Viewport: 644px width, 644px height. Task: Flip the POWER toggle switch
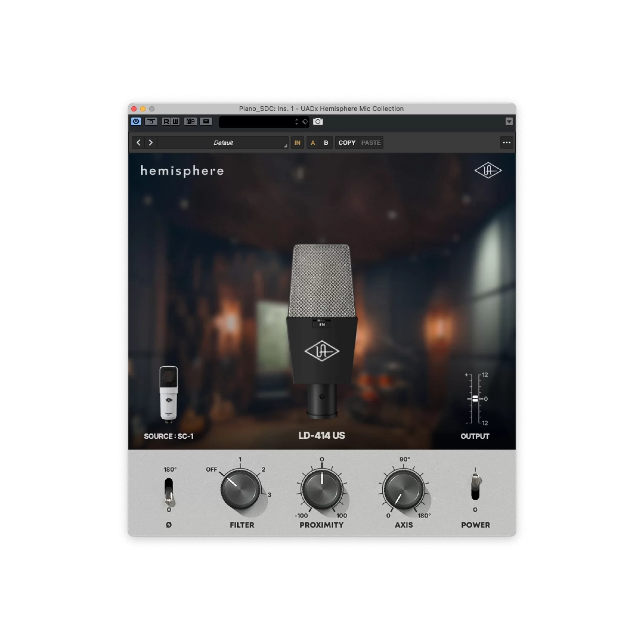click(475, 487)
